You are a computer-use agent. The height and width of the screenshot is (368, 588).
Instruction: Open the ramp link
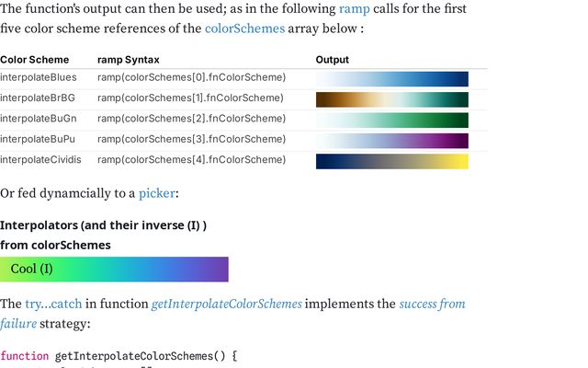pos(354,9)
